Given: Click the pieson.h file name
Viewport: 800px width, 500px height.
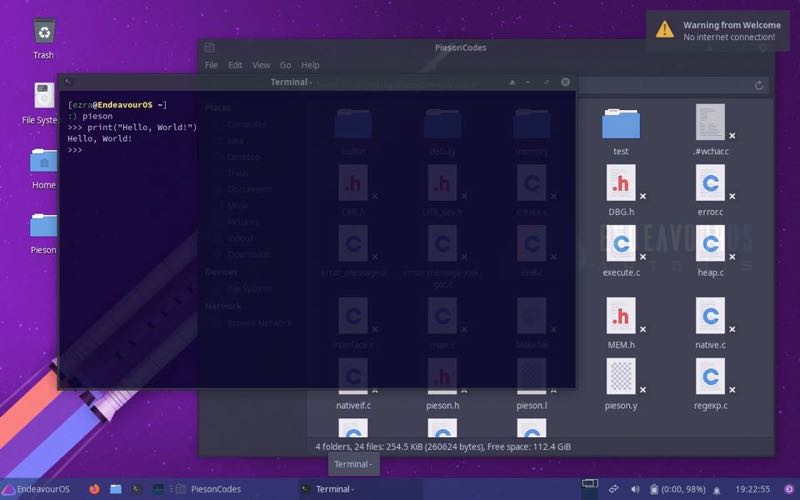Looking at the screenshot, I should pos(442,406).
